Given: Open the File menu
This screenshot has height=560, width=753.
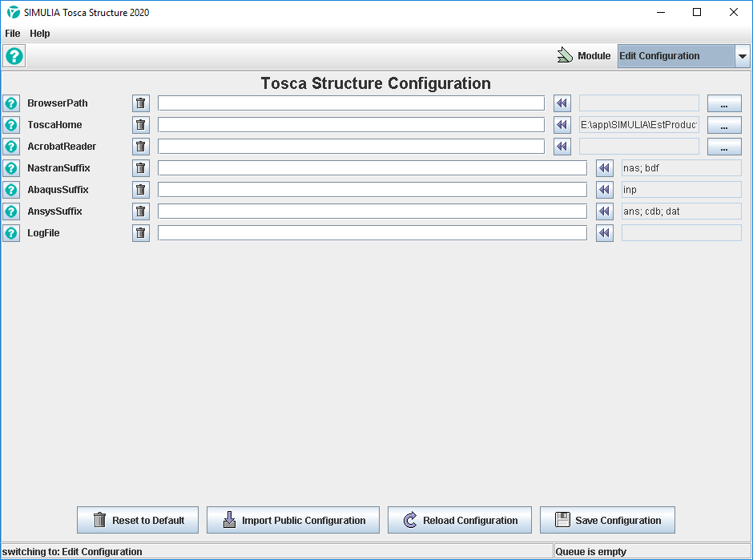Looking at the screenshot, I should point(13,33).
